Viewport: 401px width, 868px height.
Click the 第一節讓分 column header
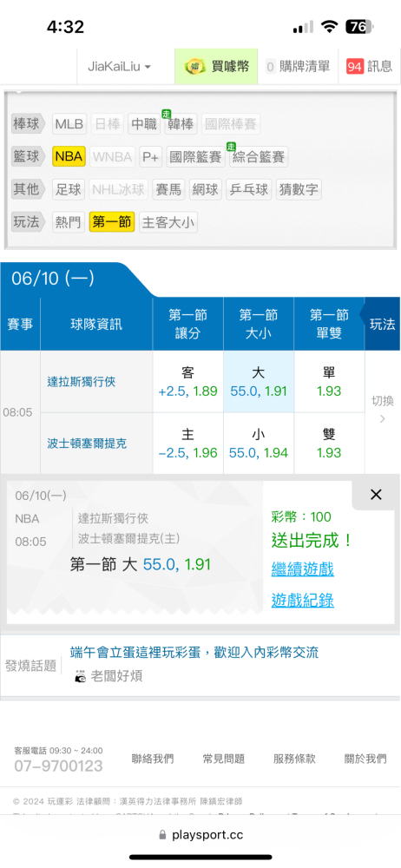(187, 325)
